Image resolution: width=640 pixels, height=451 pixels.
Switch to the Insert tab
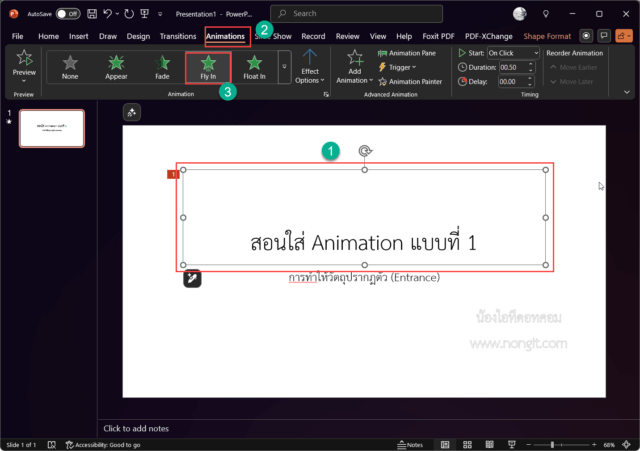pos(79,36)
